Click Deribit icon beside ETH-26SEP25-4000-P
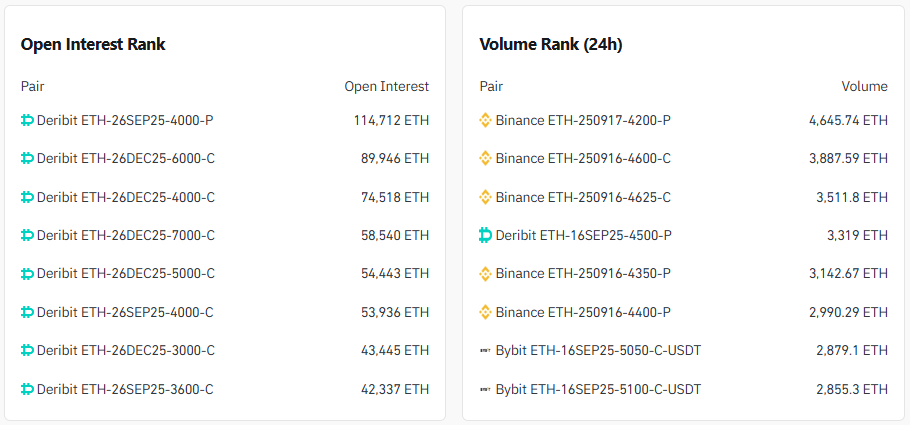Viewport: 910px width, 425px height. pyautogui.click(x=27, y=120)
